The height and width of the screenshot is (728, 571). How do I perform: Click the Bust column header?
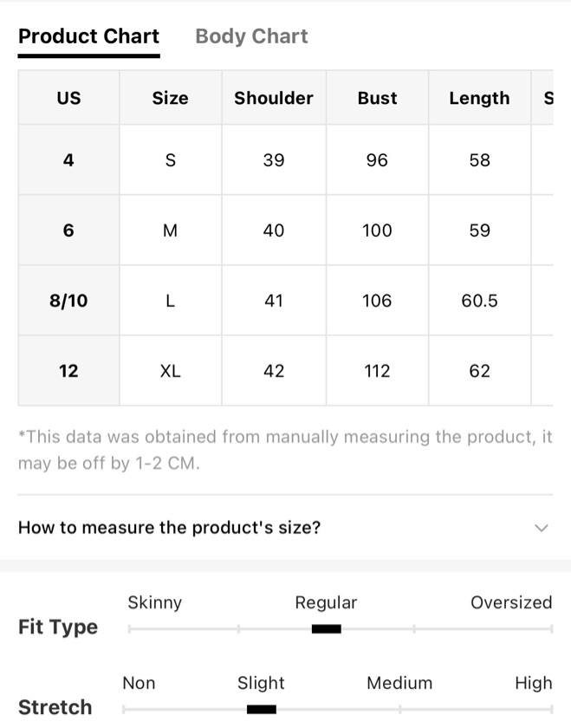tap(377, 98)
